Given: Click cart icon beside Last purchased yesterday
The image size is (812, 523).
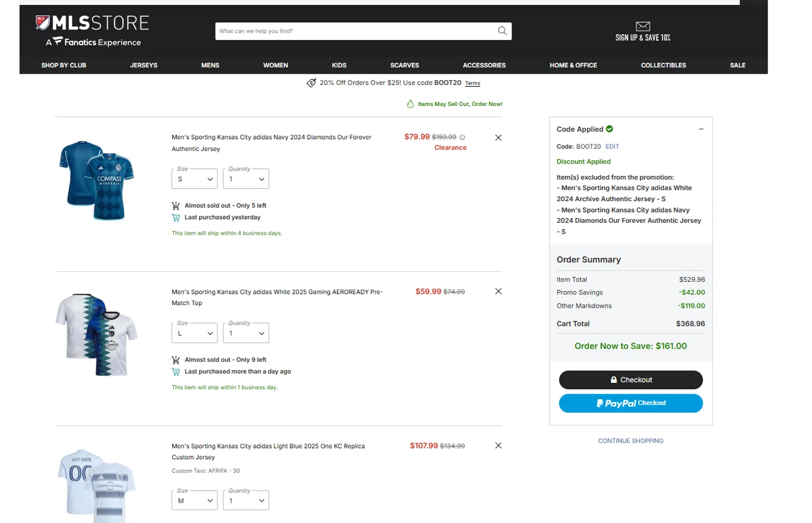Looking at the screenshot, I should pos(175,217).
